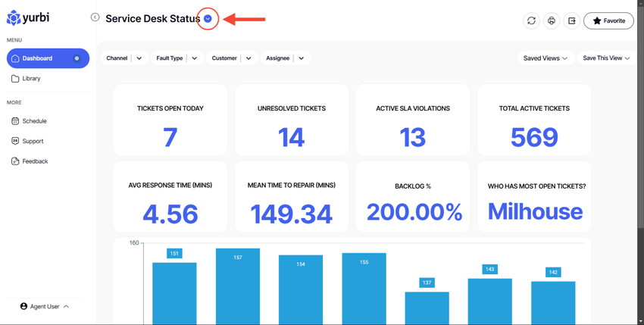The image size is (644, 325).
Task: Click the Backlog value 200.00%
Action: 414,212
